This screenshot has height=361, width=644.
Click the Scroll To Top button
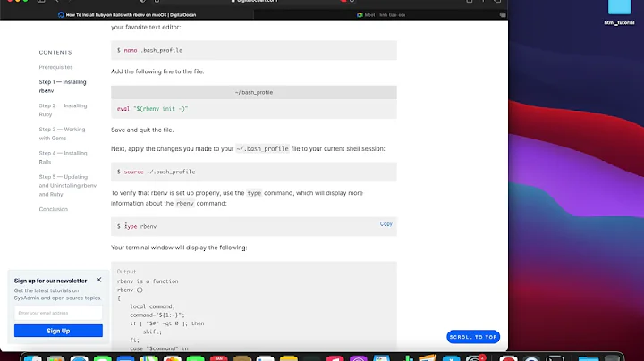click(x=473, y=337)
